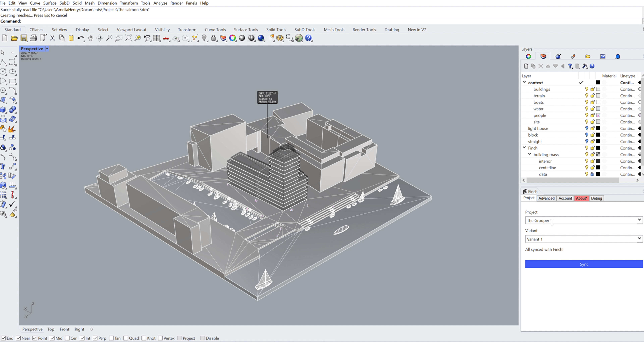Screen dimensions: 644x342
Task: Click the layer filter funnel icon
Action: [570, 66]
